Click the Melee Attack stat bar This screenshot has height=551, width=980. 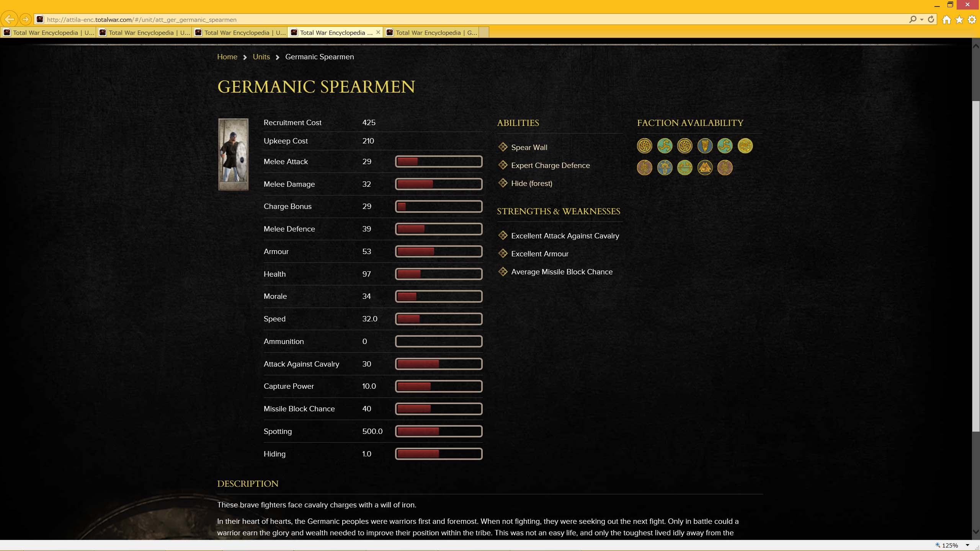(x=438, y=161)
